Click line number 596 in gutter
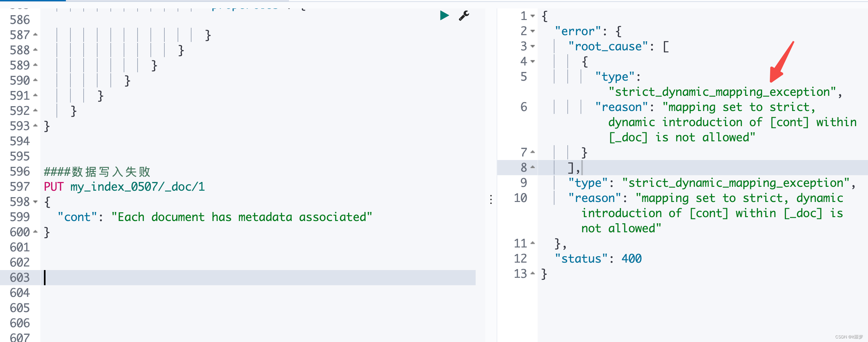The image size is (868, 342). [20, 171]
